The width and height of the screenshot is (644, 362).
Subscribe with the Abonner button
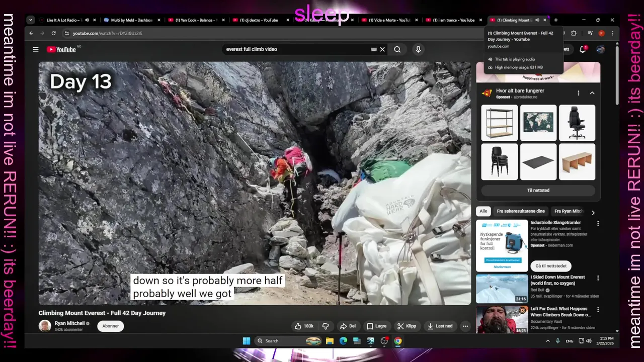tap(111, 326)
